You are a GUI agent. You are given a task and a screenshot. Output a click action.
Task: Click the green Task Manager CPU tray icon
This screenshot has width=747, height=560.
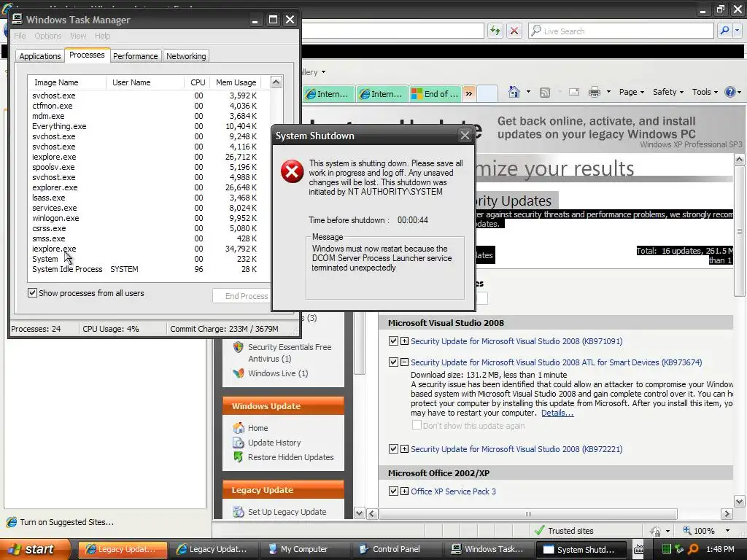(x=667, y=549)
